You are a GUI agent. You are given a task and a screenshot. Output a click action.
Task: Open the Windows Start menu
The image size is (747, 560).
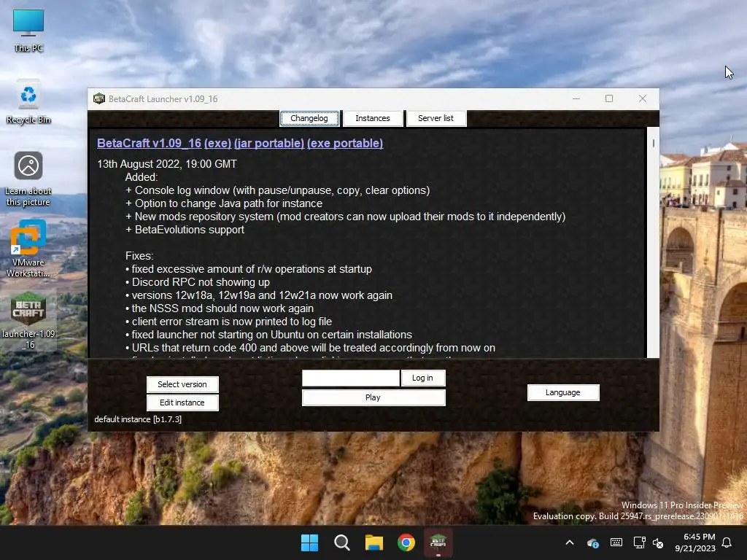[309, 542]
